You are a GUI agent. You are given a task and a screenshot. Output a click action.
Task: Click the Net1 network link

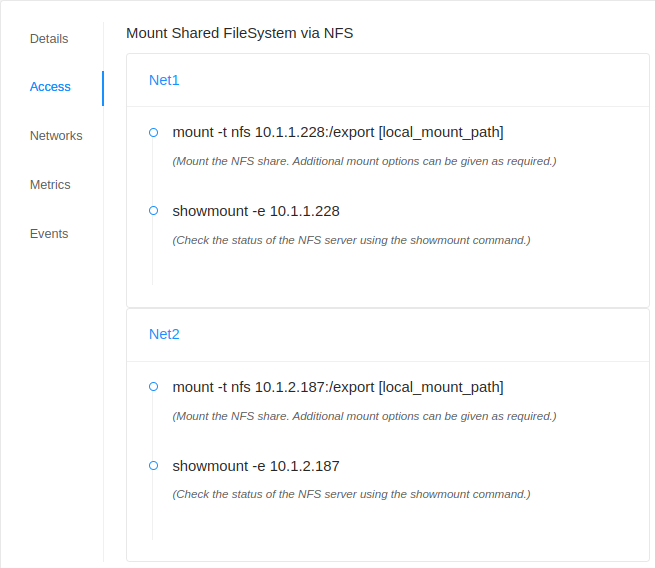point(164,80)
